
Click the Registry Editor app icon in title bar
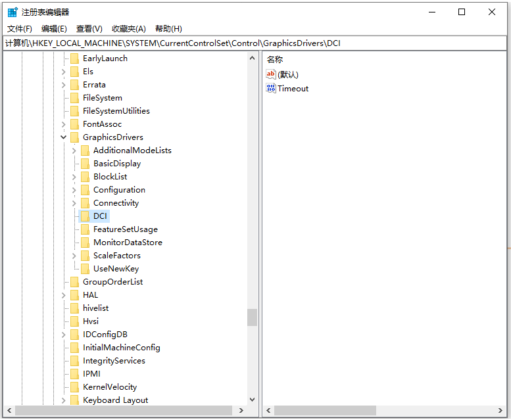(x=12, y=12)
